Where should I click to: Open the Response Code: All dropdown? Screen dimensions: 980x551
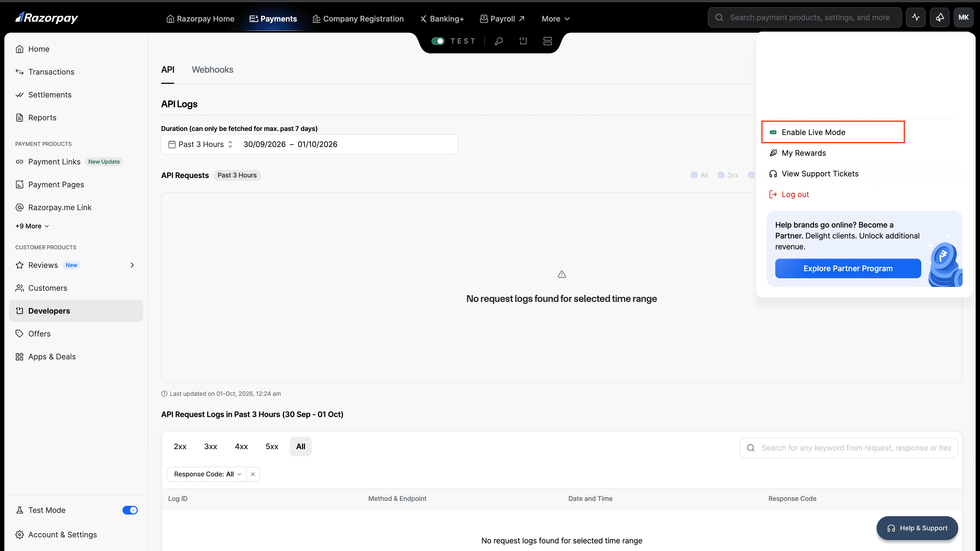coord(207,474)
